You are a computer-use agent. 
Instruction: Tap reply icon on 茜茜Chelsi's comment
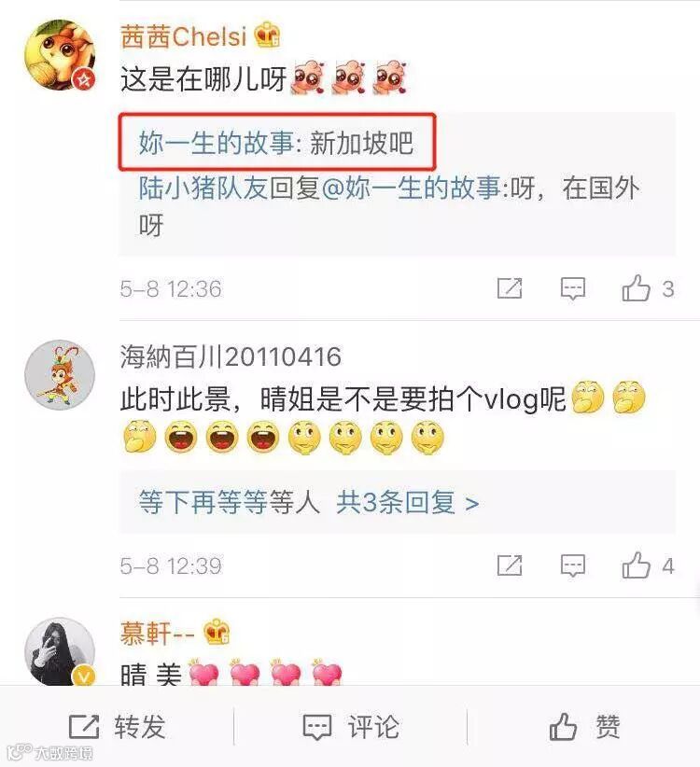tap(573, 288)
